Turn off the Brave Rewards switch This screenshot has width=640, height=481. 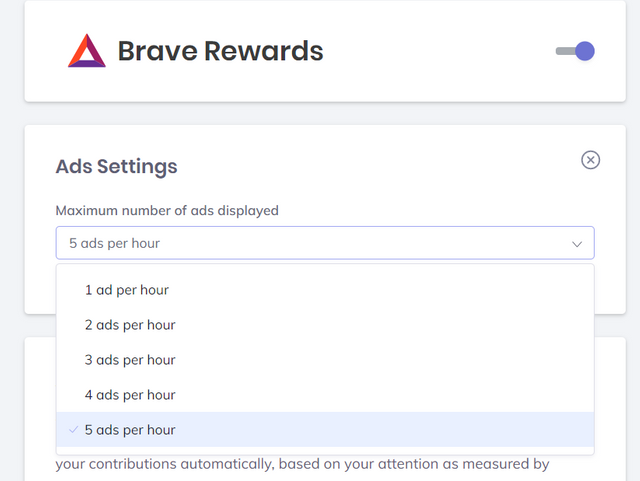tap(575, 51)
